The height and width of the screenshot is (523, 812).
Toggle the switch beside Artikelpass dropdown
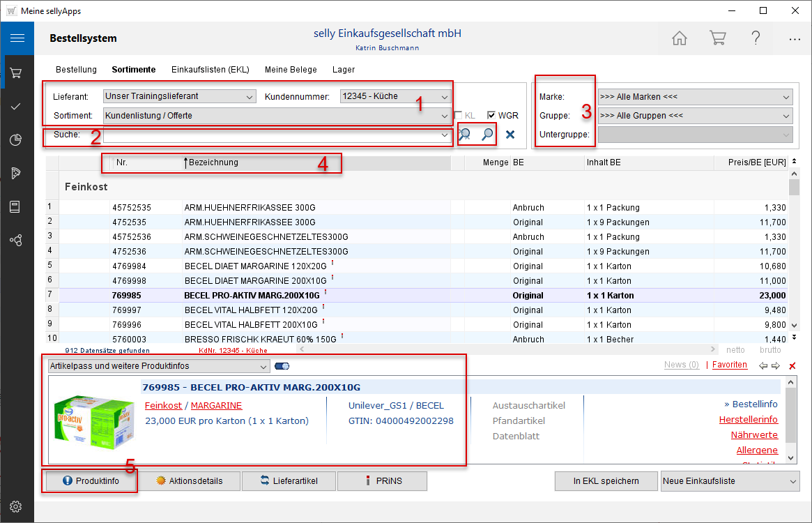coord(282,366)
